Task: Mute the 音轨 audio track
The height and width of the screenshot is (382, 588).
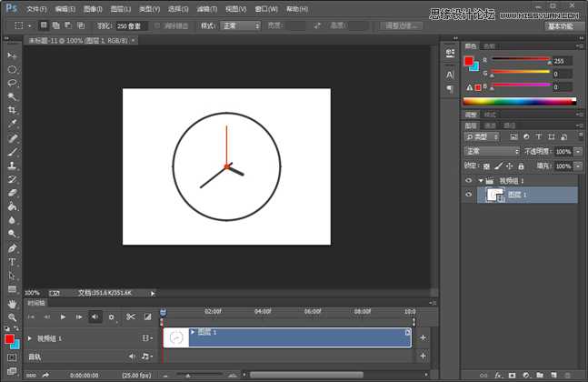Action: tap(132, 357)
